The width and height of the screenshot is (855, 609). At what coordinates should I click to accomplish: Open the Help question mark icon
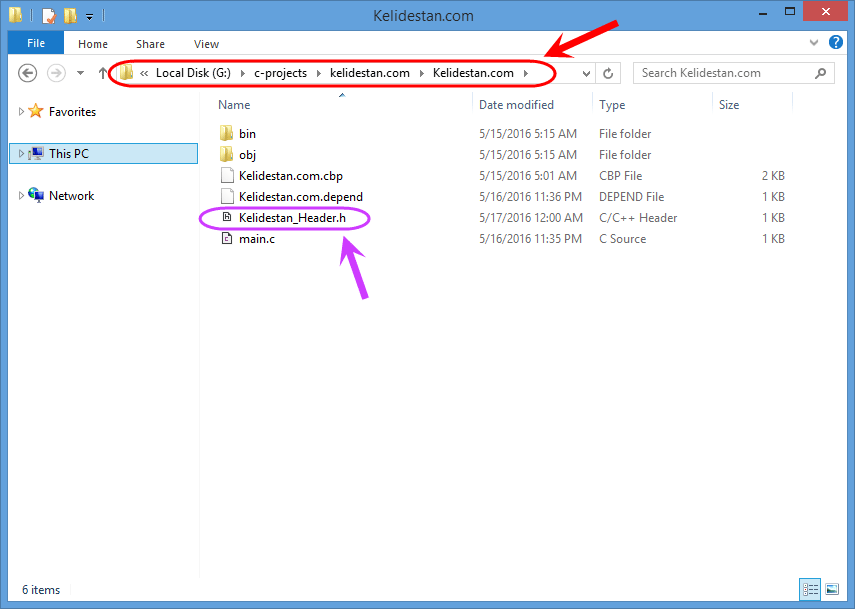(x=835, y=42)
